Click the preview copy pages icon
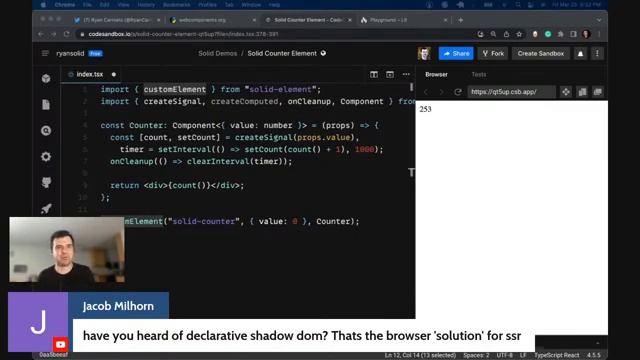This screenshot has width=640, height=360. click(582, 92)
